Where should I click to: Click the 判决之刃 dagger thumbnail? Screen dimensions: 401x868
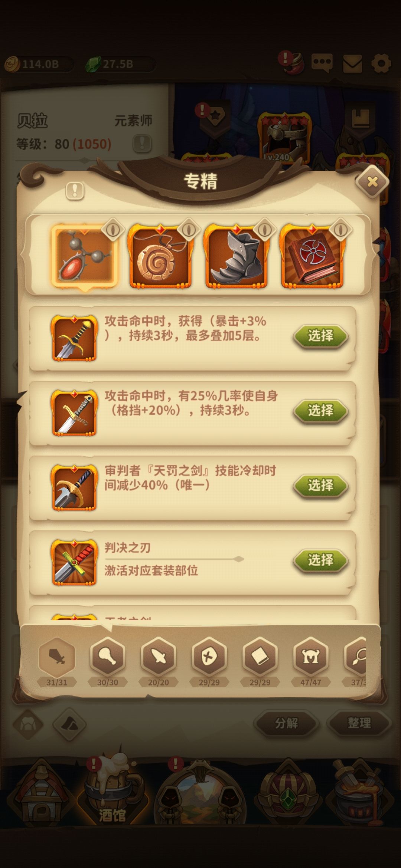(74, 563)
